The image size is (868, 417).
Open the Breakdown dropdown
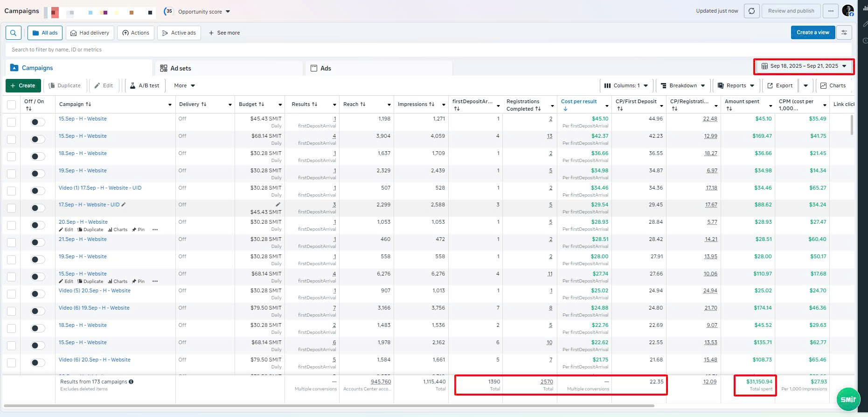(x=683, y=85)
